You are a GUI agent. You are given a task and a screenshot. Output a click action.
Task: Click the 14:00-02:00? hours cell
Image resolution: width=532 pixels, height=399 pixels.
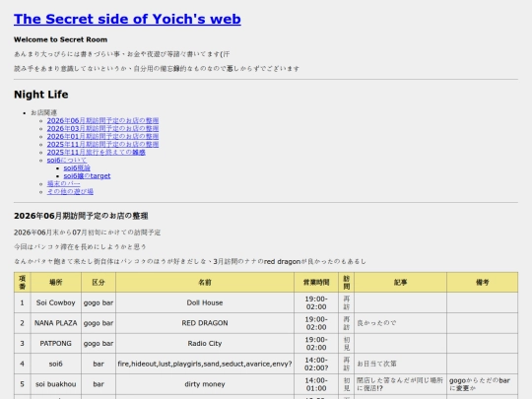click(316, 364)
